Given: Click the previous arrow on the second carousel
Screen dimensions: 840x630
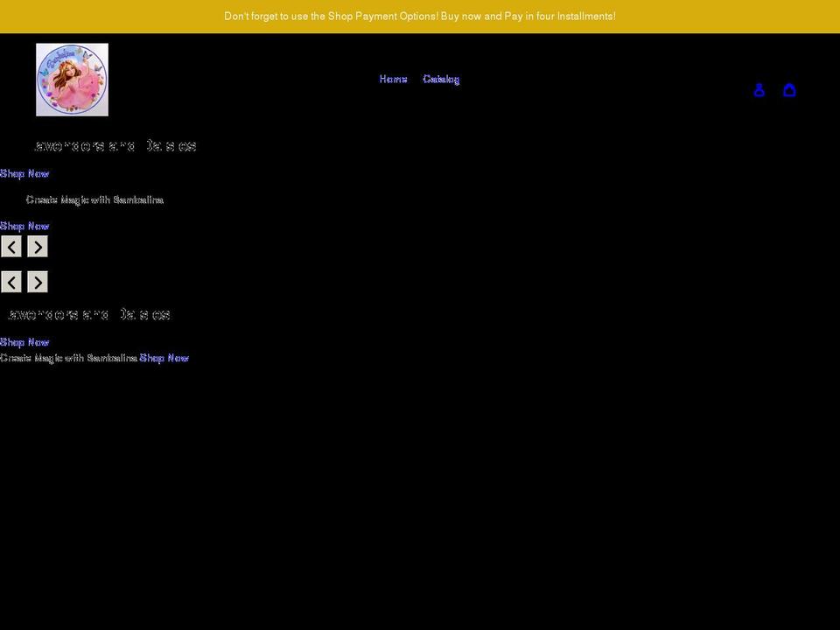Looking at the screenshot, I should [x=11, y=282].
